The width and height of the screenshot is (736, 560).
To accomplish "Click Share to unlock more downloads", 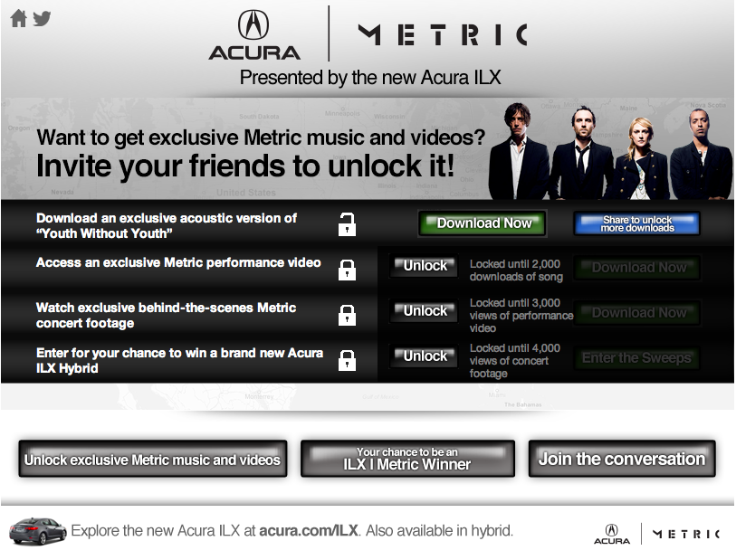I will click(637, 223).
